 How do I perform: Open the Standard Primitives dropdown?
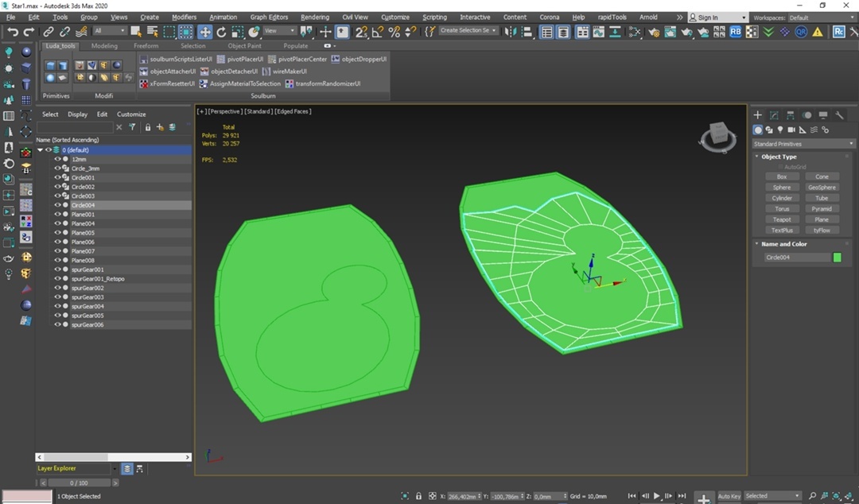tap(803, 144)
